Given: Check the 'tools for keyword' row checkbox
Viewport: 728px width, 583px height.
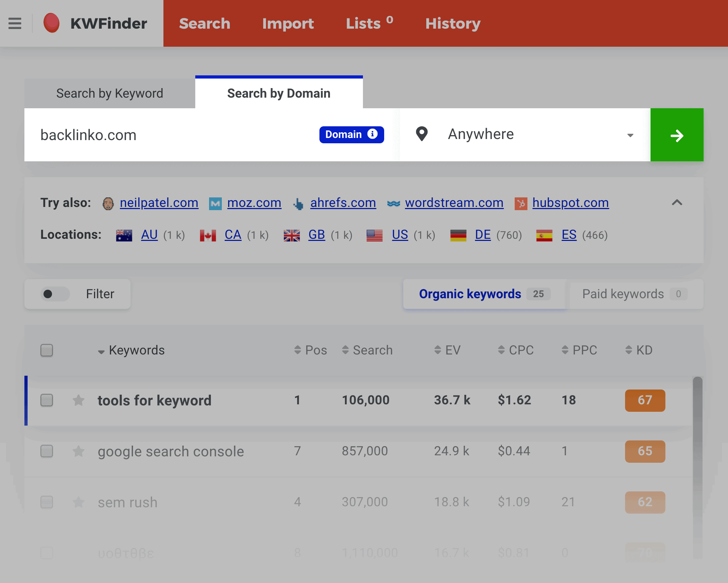Looking at the screenshot, I should (x=47, y=400).
